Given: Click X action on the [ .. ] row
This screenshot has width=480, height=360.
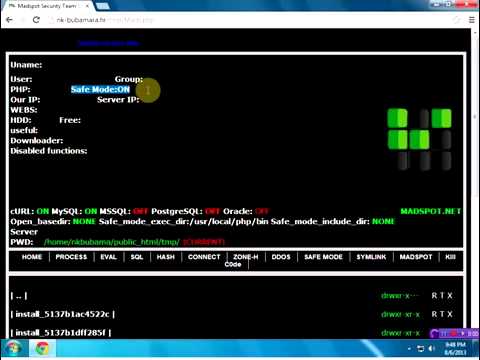Looking at the screenshot, I should click(x=450, y=296).
